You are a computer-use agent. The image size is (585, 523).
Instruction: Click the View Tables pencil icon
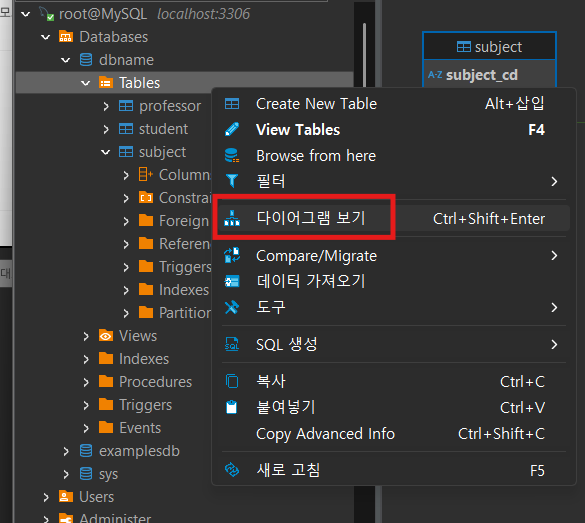click(232, 129)
